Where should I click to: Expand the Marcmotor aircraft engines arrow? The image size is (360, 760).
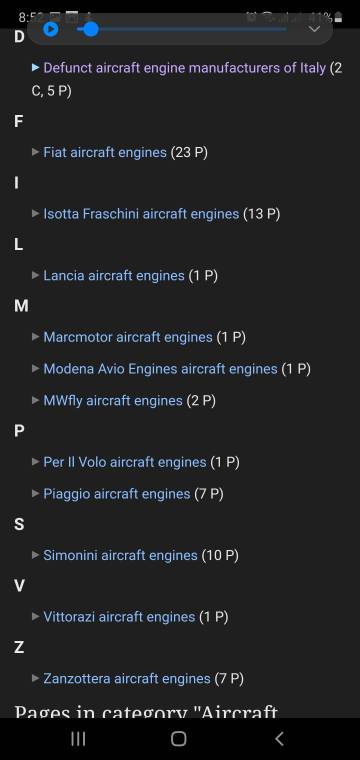point(35,336)
